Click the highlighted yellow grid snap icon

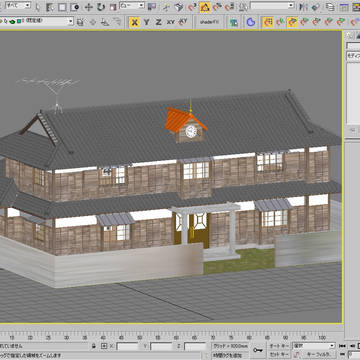pyautogui.click(x=268, y=22)
